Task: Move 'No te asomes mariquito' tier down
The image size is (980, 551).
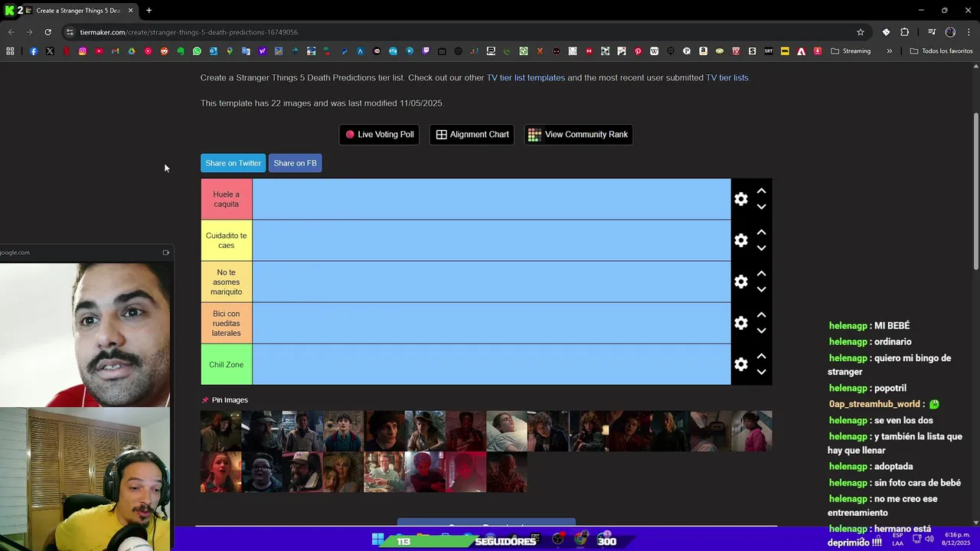Action: pyautogui.click(x=761, y=289)
